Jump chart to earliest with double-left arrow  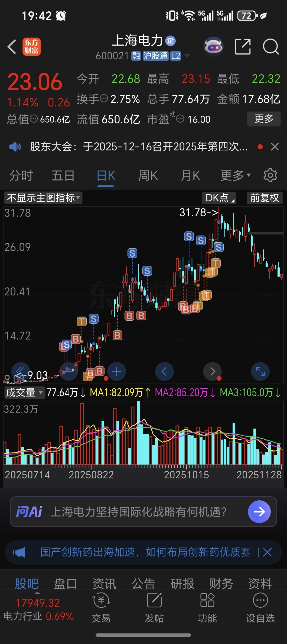click(21, 371)
